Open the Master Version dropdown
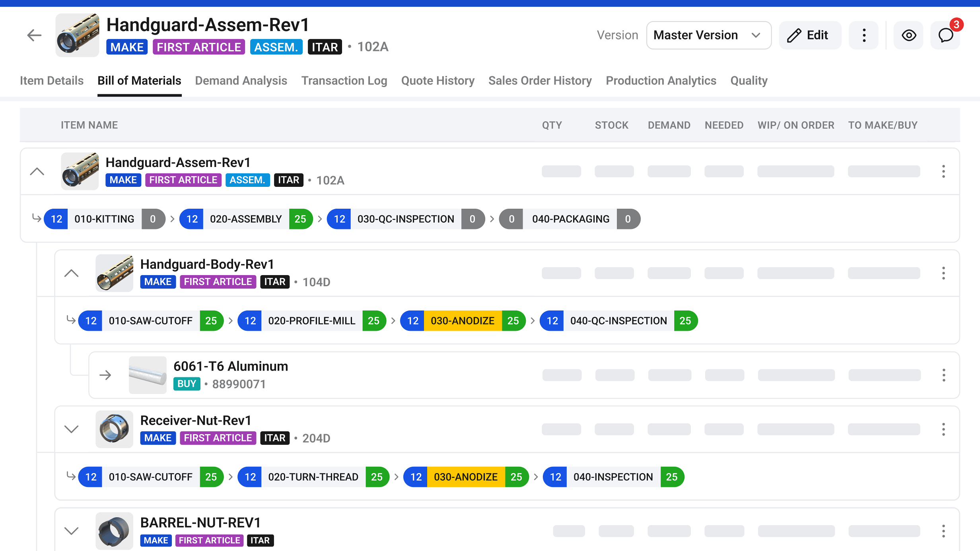Viewport: 980px width, 551px height. click(709, 35)
